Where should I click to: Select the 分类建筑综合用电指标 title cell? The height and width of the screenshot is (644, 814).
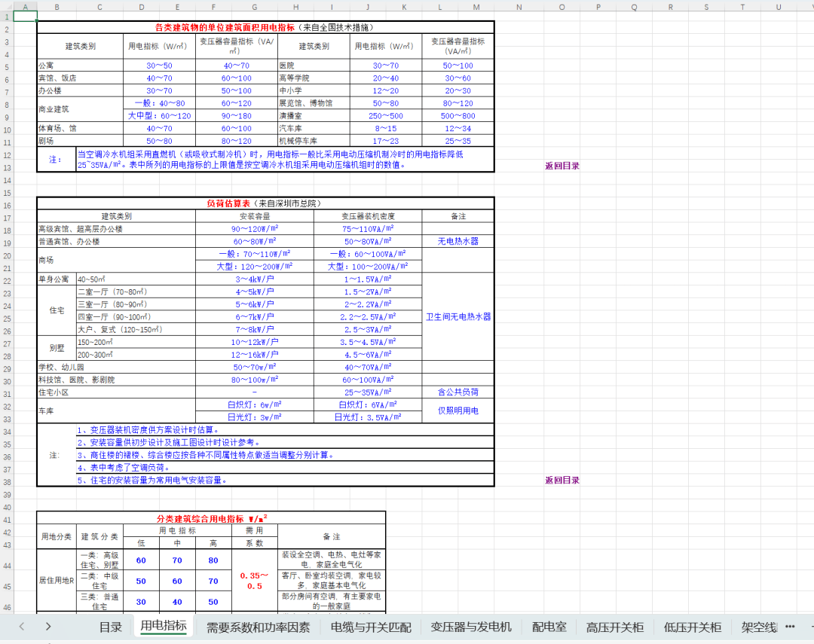coord(211,518)
